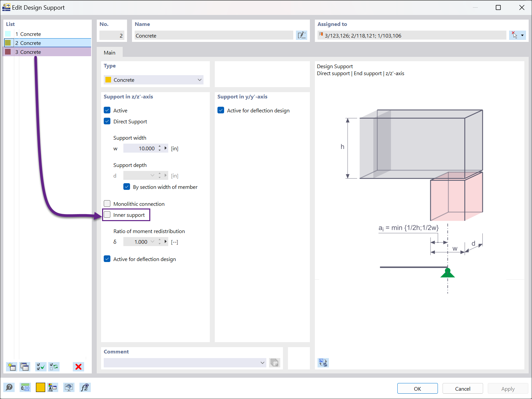The width and height of the screenshot is (532, 399).
Task: Open the display properties settings
Action: pos(53,387)
